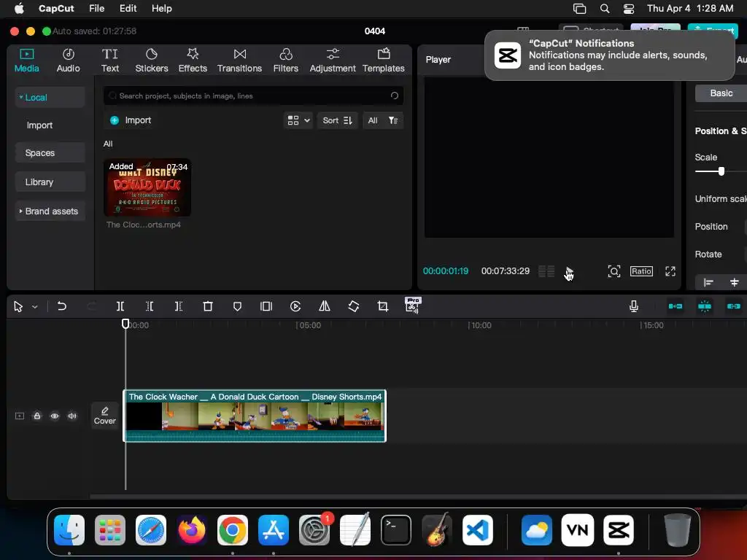Open the File menu
The width and height of the screenshot is (747, 560).
click(x=97, y=9)
